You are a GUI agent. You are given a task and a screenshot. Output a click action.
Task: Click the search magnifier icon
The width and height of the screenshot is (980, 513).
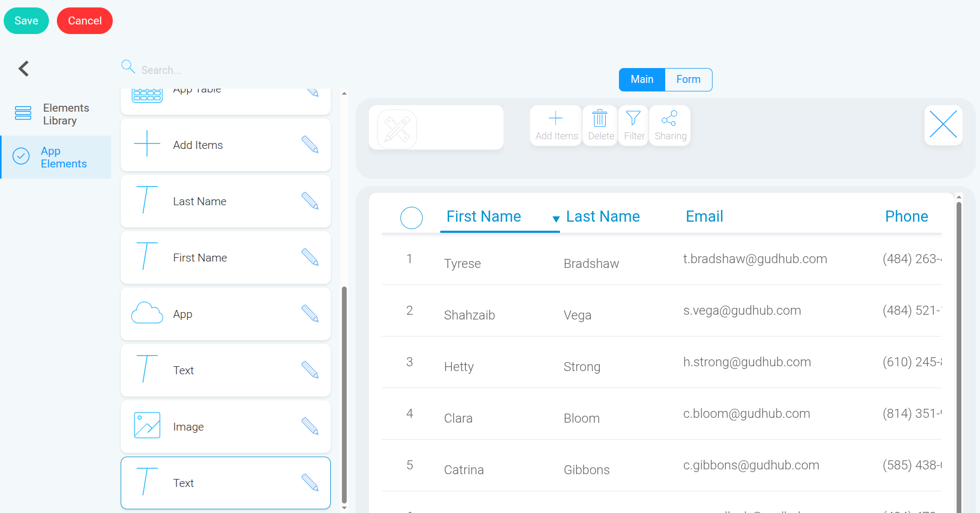(128, 66)
